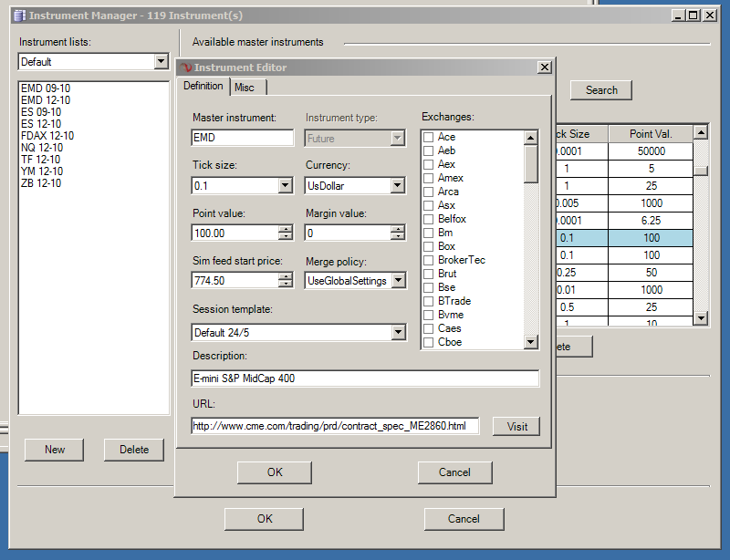Increase the Point value spinner

point(285,229)
